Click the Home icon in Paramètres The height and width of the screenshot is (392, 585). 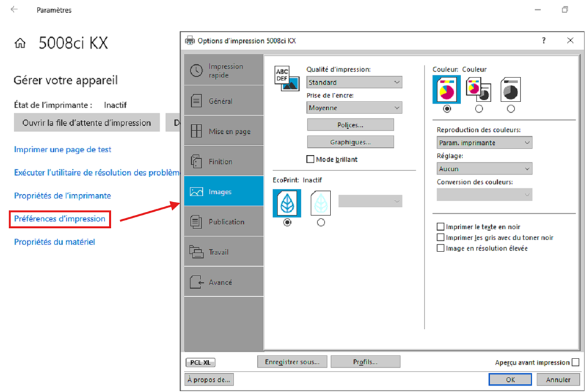pos(20,43)
